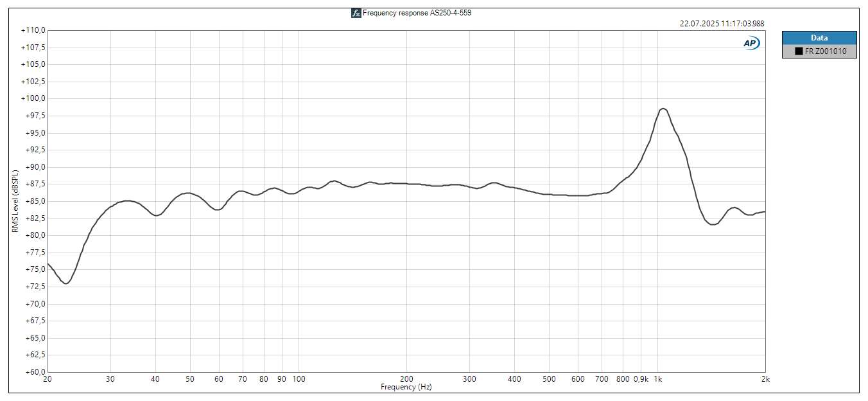Click the 20 Hz tick label

48,379
